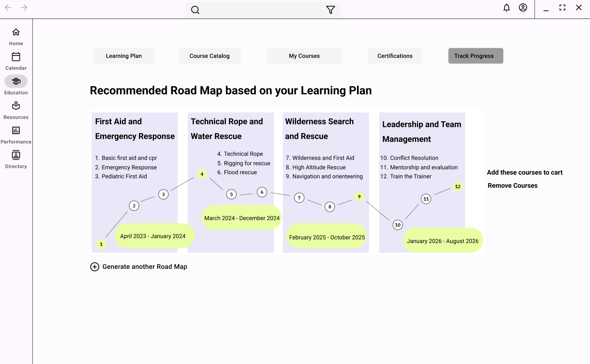590x364 pixels.
Task: Select roadmap marker 4
Action: [202, 174]
